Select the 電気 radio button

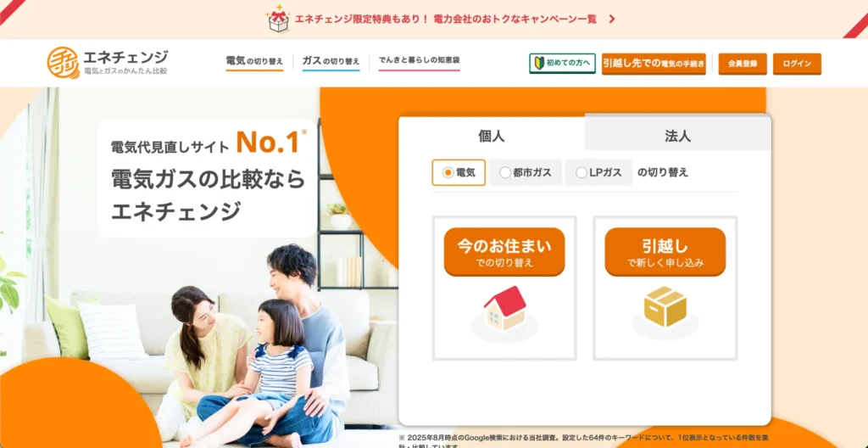(x=459, y=172)
